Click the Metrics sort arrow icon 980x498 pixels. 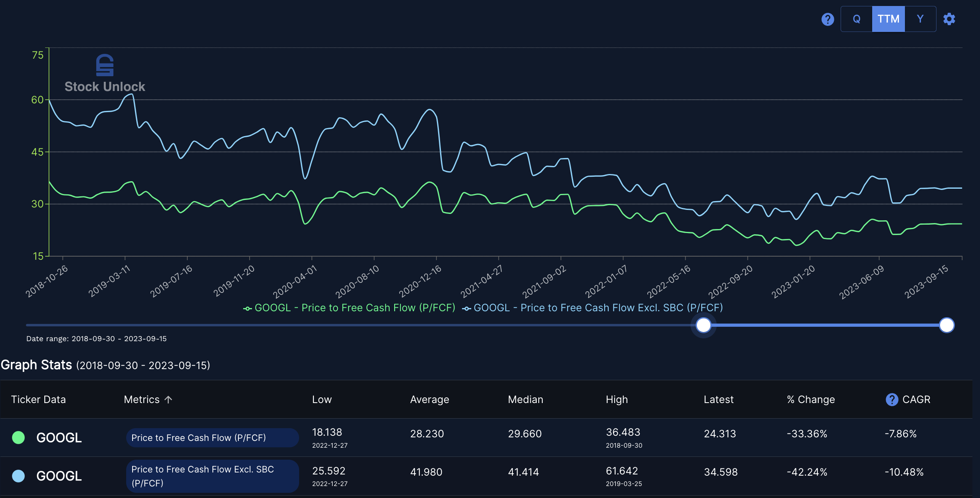168,399
